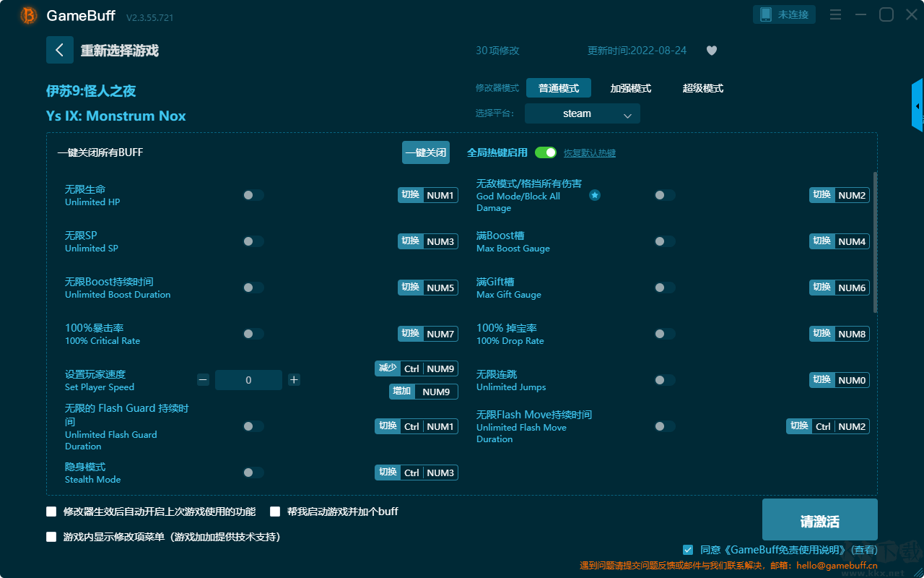
Task: Maximize the GameBuff window
Action: [886, 14]
